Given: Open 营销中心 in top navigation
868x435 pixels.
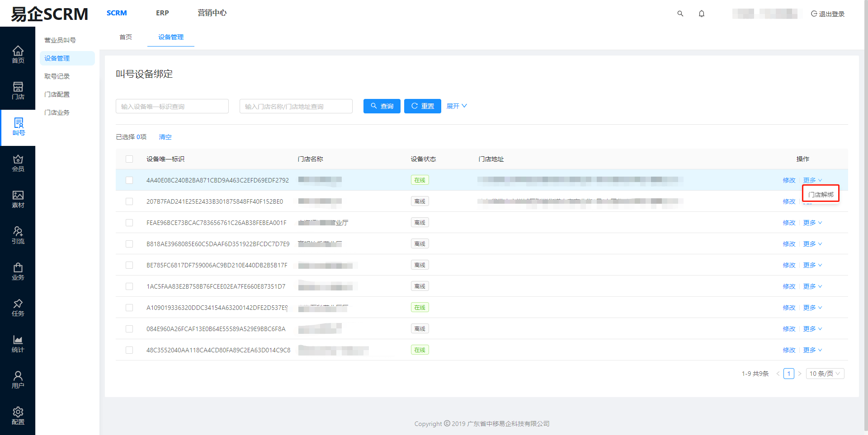Looking at the screenshot, I should coord(212,13).
